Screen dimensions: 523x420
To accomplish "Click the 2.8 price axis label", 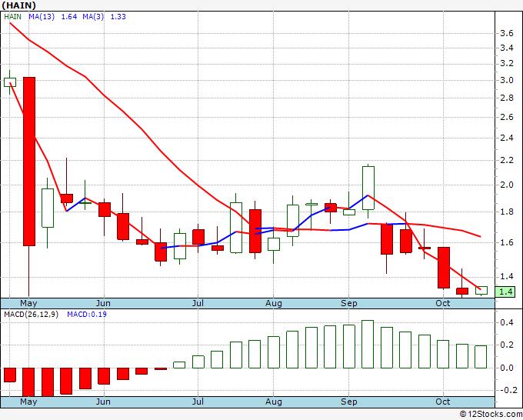I will [x=507, y=98].
